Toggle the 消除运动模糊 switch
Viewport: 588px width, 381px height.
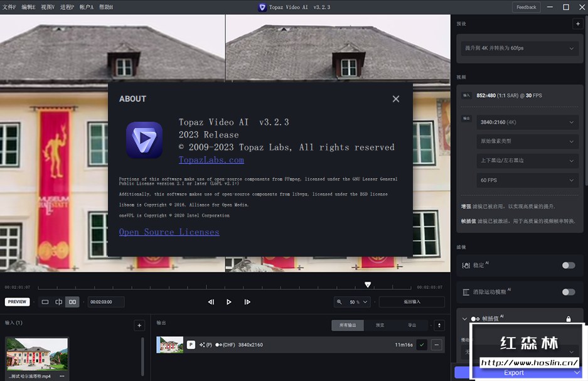pos(568,292)
